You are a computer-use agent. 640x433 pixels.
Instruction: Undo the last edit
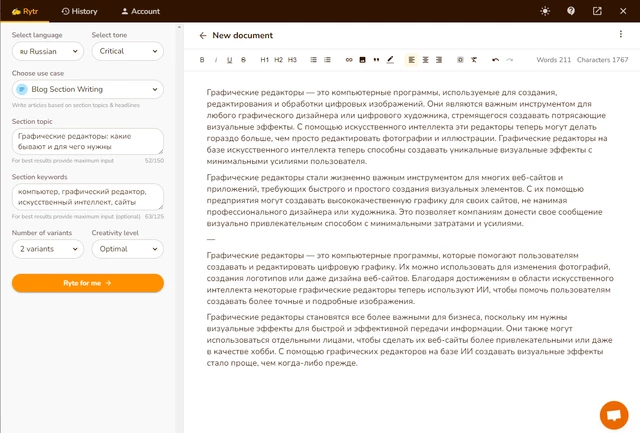[496, 60]
